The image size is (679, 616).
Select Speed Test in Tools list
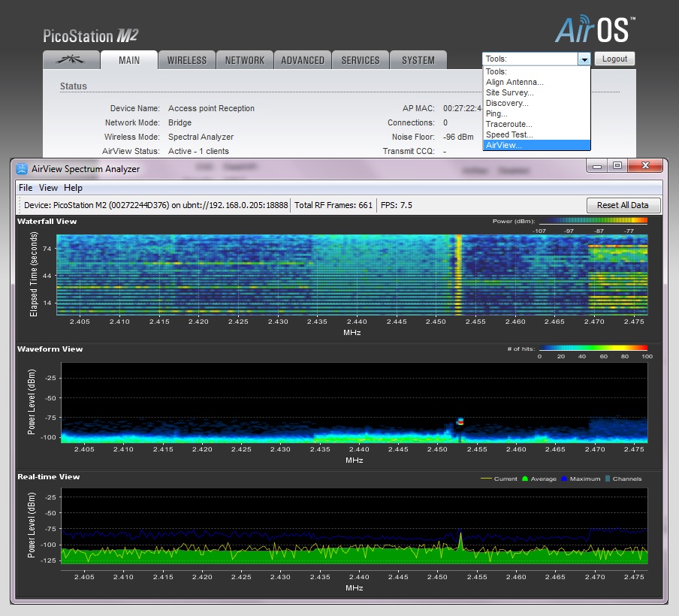(x=536, y=134)
